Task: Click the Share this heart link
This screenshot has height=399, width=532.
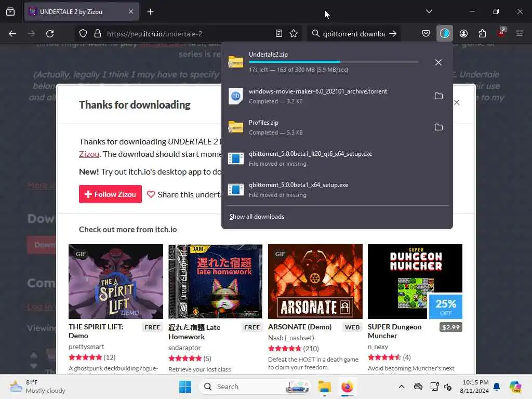Action: coord(184,194)
